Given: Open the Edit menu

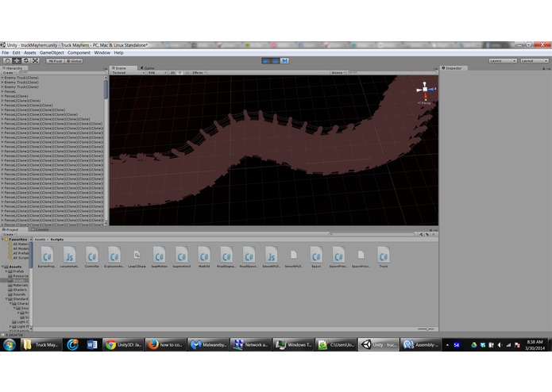Looking at the screenshot, I should point(16,52).
